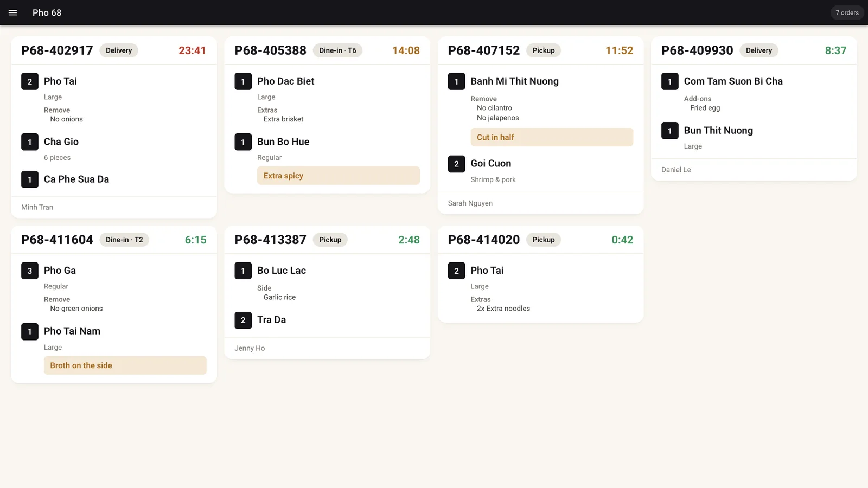Click the 0:42 timer
This screenshot has width=868, height=488.
pos(622,240)
